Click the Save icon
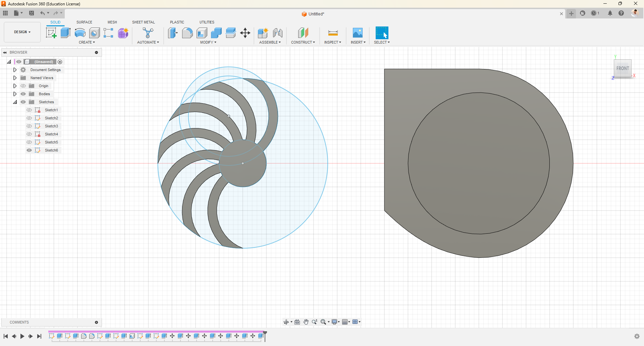Screen dimensions: 644x346 pos(32,13)
